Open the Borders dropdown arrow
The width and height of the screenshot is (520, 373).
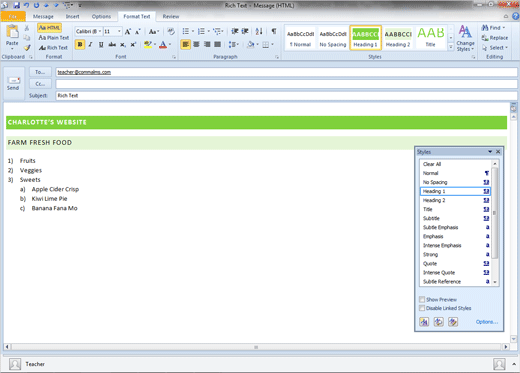[x=273, y=44]
